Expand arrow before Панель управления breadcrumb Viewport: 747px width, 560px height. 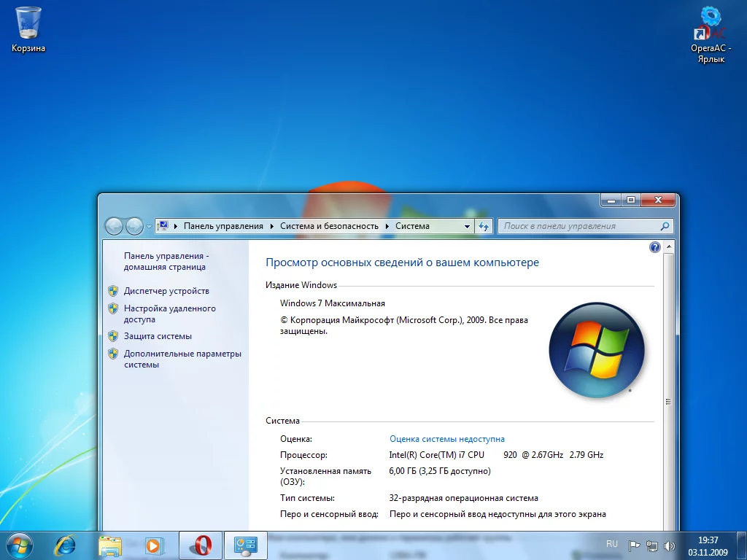(x=176, y=226)
